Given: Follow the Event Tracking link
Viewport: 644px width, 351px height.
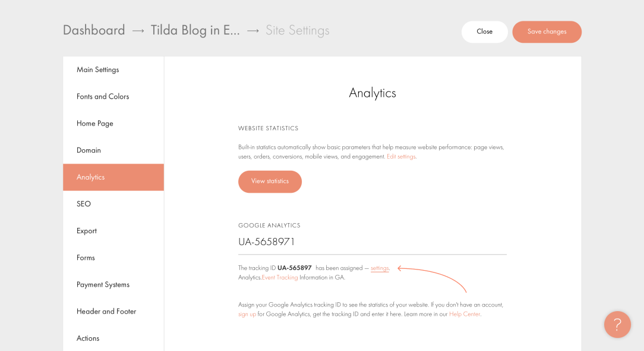Looking at the screenshot, I should 280,278.
